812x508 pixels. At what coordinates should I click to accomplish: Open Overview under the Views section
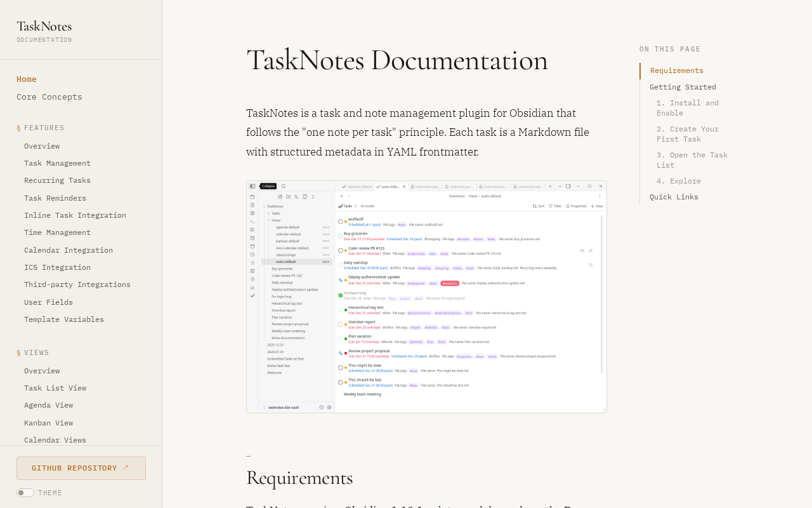click(42, 371)
